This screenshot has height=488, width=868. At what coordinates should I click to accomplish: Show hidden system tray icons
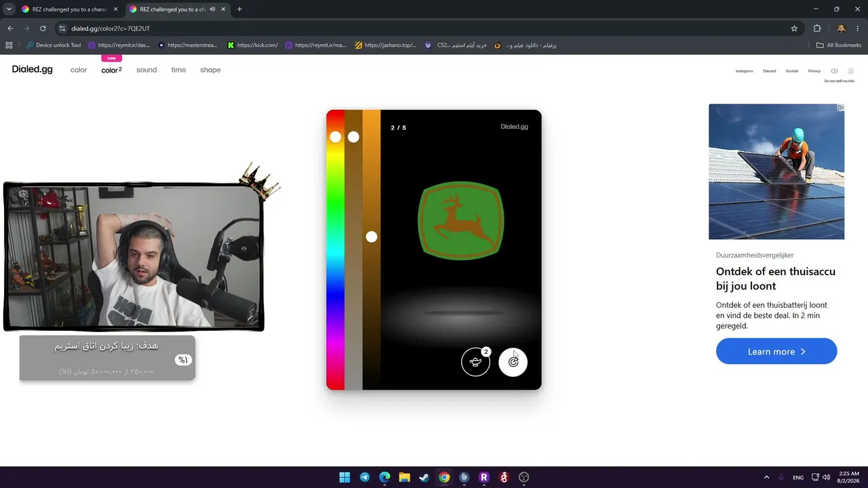pyautogui.click(x=766, y=477)
